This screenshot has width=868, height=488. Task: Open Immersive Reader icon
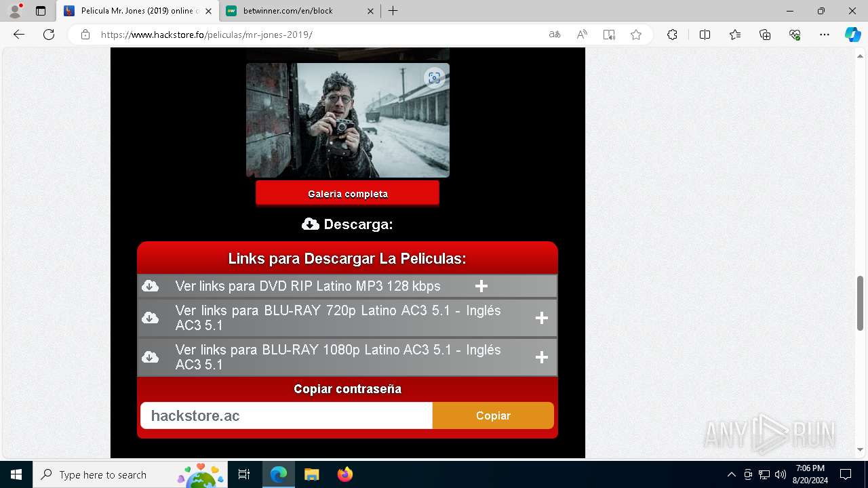(x=609, y=35)
